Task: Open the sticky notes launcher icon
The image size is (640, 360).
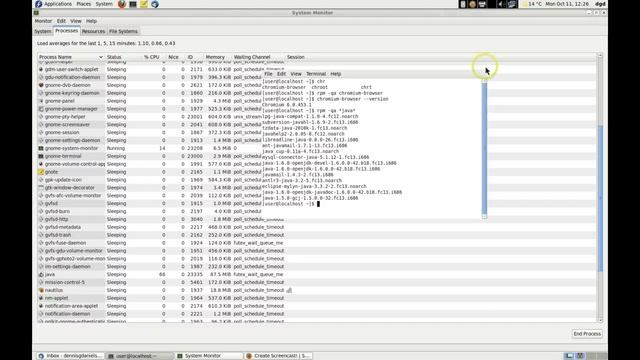Action: [x=144, y=4]
